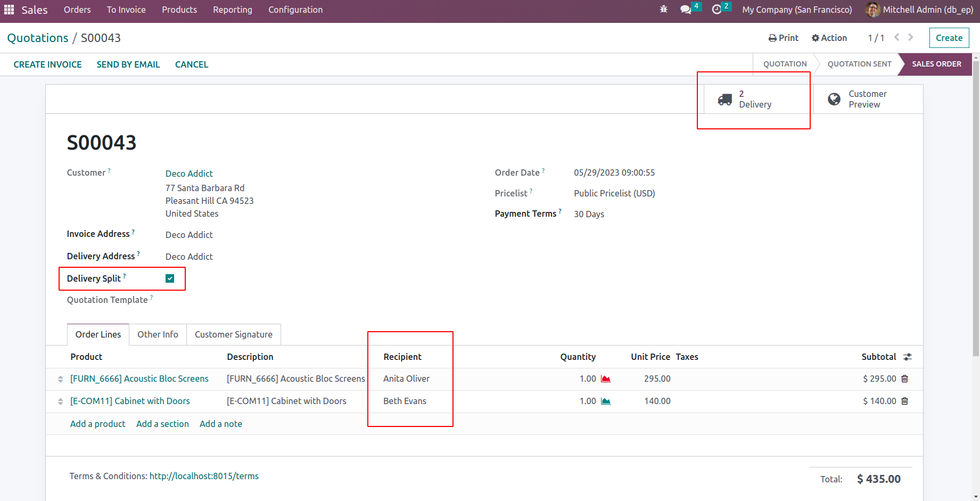Open the Products menu
The image size is (980, 501).
(x=179, y=10)
